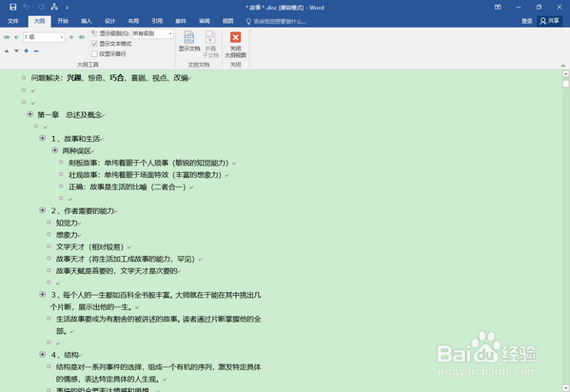The height and width of the screenshot is (392, 570).
Task: Click the 显示文档 button
Action: 189,42
